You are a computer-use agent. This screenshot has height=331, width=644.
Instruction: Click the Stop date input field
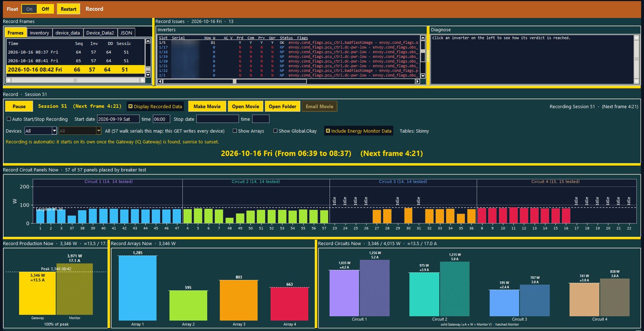pyautogui.click(x=217, y=119)
